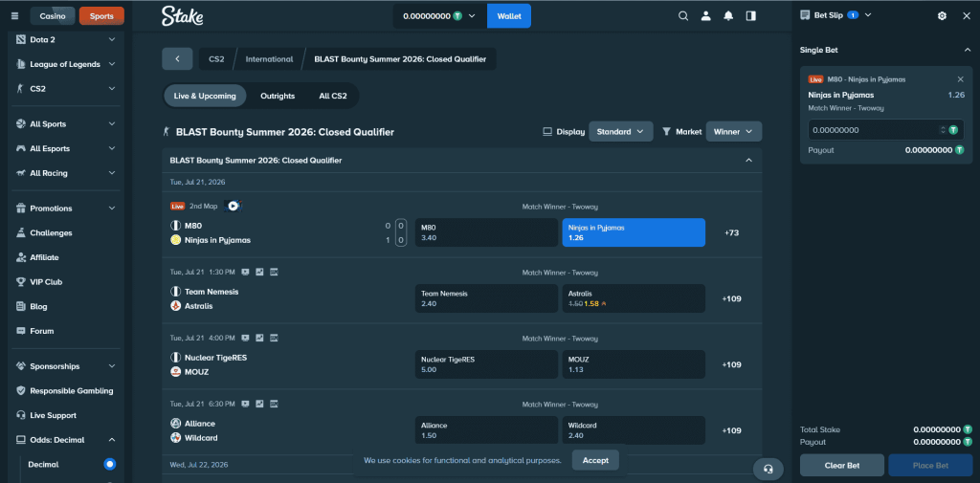Select the Outrights tab
Viewport: 980px width, 483px height.
pos(278,97)
